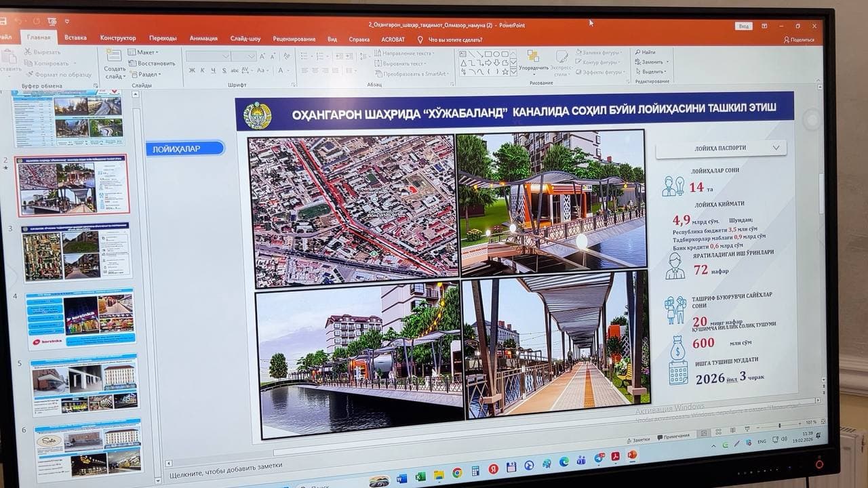Apply bold with the Ж icon
The image size is (868, 488).
point(193,70)
